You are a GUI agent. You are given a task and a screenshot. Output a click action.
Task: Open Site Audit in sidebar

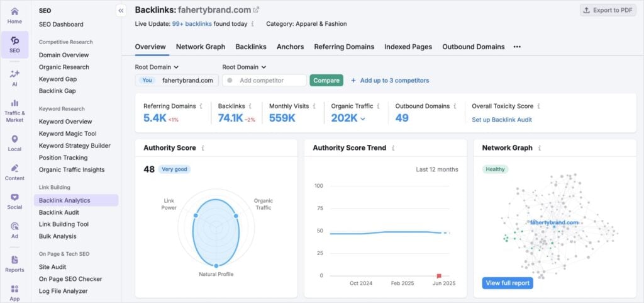[53, 267]
